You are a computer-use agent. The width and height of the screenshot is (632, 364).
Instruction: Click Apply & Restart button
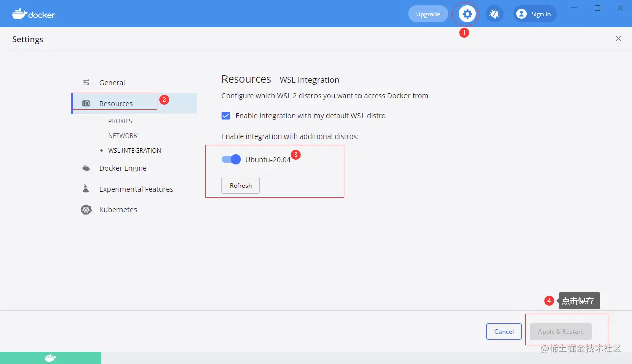click(561, 331)
